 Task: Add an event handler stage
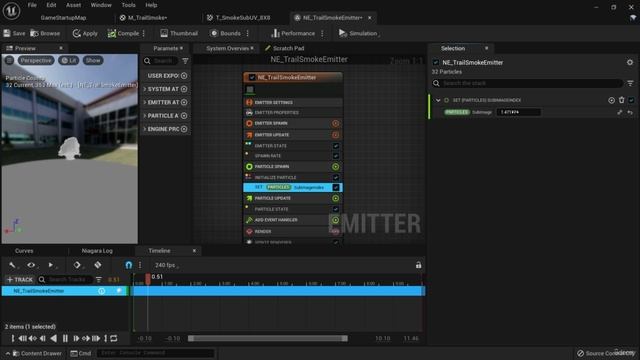[336, 220]
